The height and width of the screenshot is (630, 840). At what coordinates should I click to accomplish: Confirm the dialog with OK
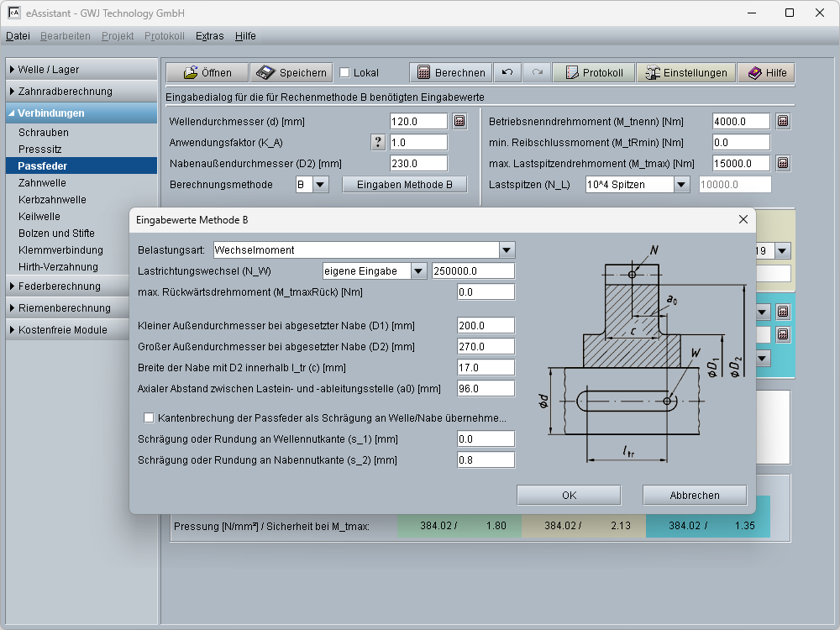pos(569,496)
